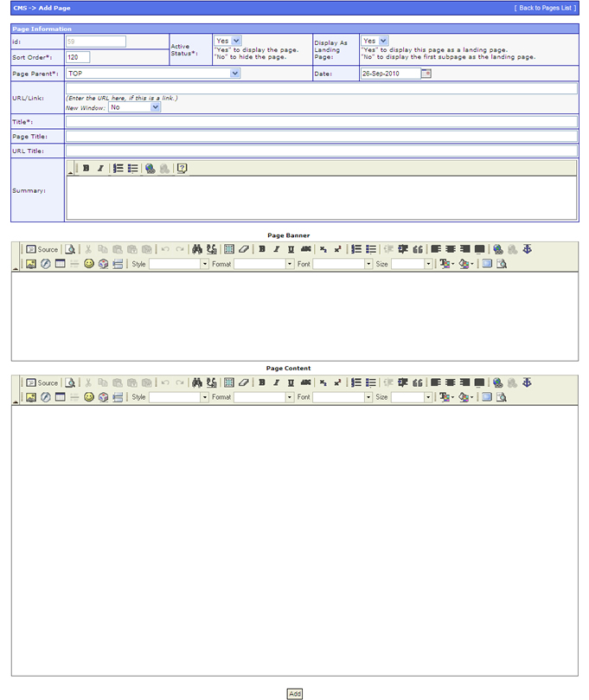Follow the Back to Pages List link
Viewport: 589px width, 700px height.
coord(545,7)
